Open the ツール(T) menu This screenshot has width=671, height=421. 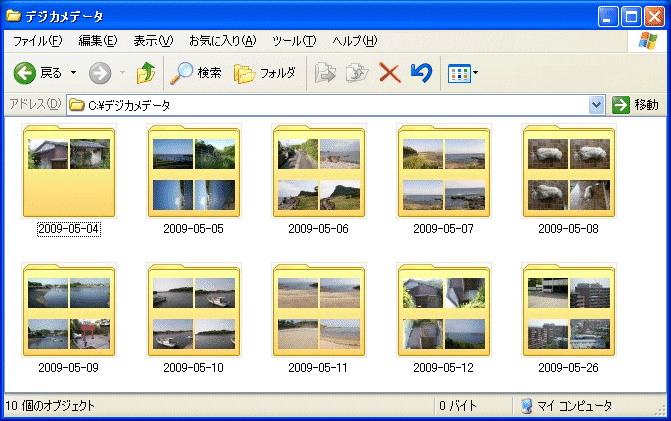click(x=294, y=41)
